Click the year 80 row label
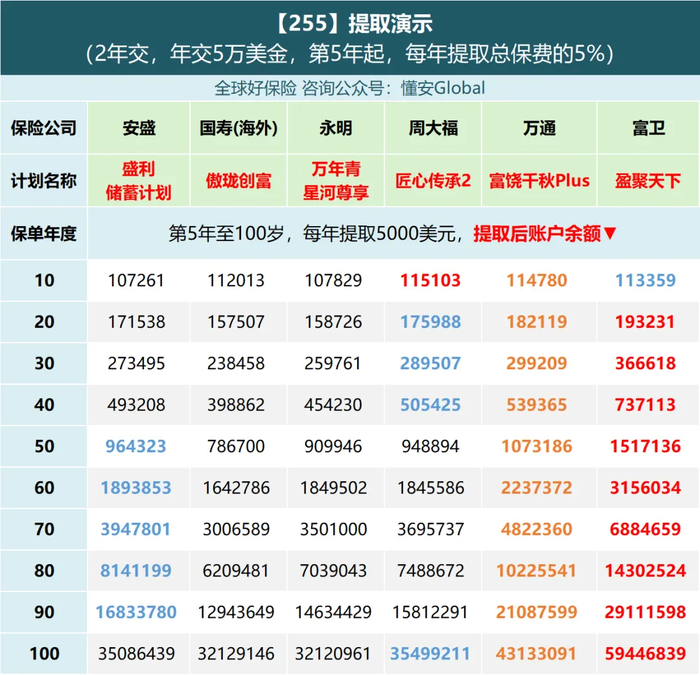Screen dimensions: 700x675 [44, 571]
